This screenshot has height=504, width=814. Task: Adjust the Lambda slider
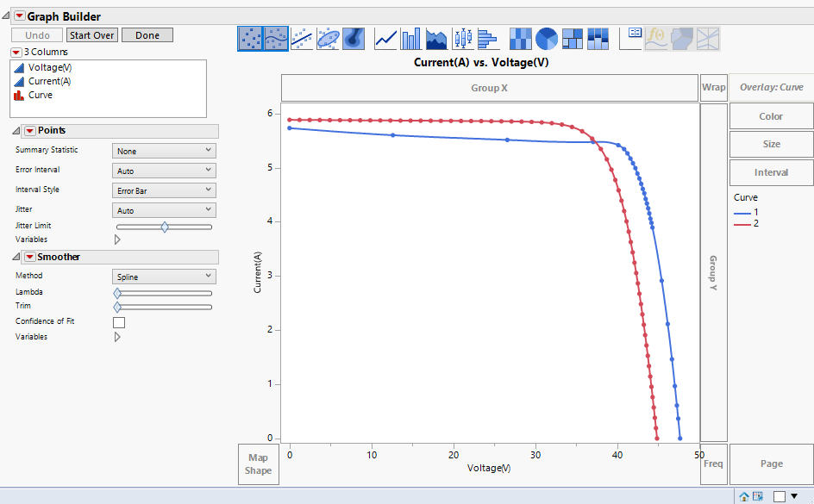click(118, 292)
